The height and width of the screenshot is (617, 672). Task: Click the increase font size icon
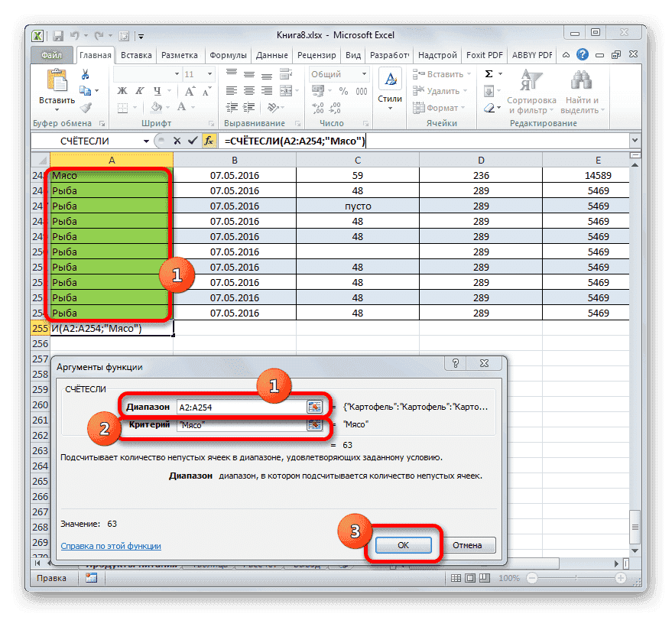[188, 90]
